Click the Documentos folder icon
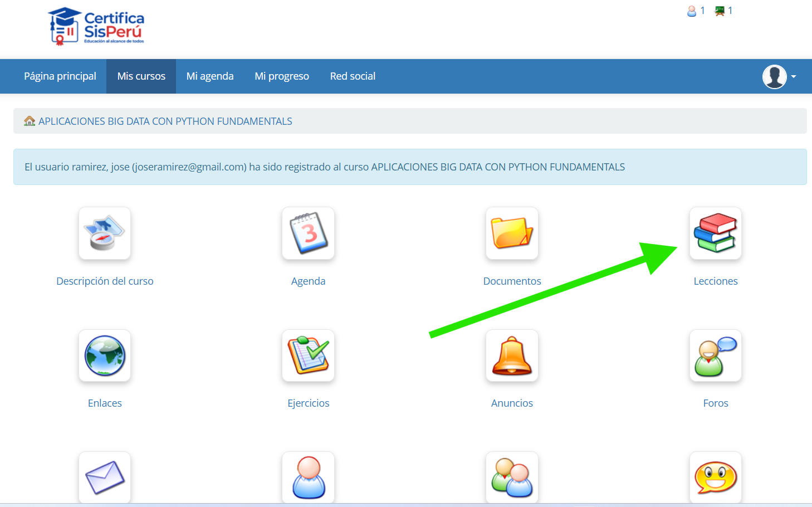 coord(512,233)
